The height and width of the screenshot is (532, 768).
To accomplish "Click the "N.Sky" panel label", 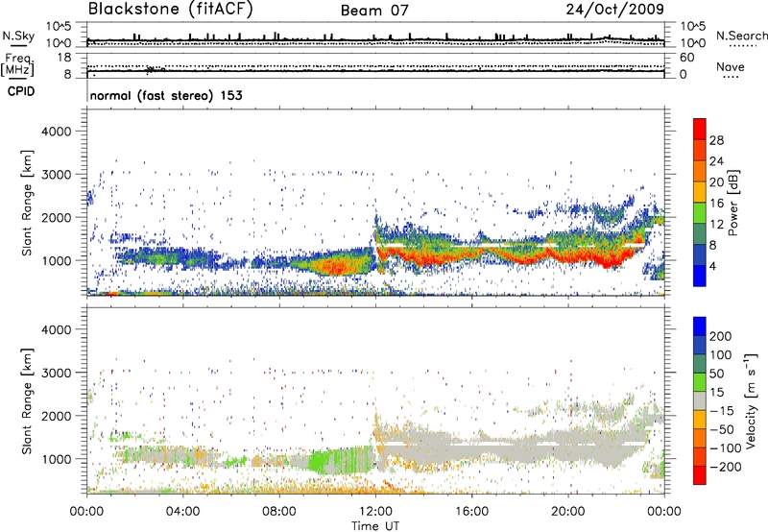I will coord(18,36).
